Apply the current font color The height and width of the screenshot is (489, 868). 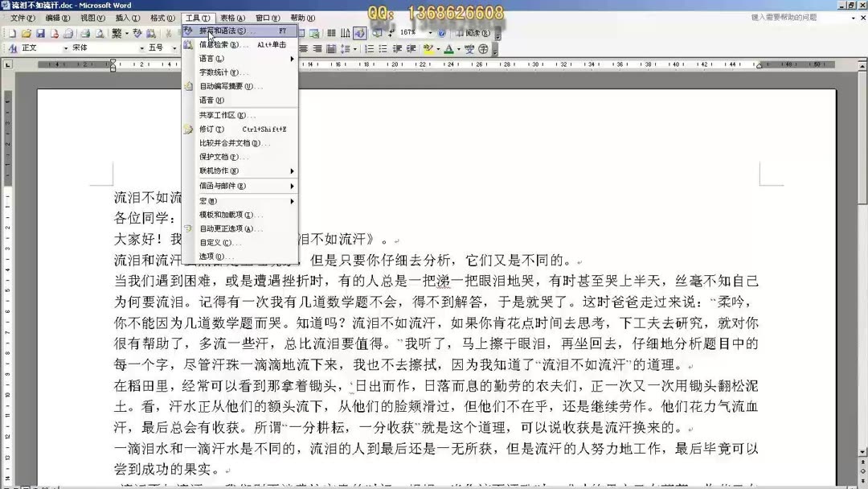tap(448, 47)
